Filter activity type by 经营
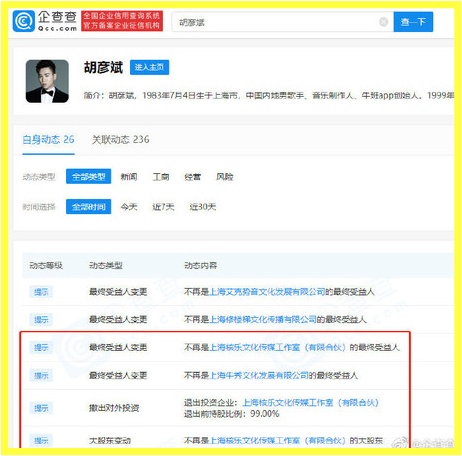Image resolution: width=462 pixels, height=456 pixels. tap(193, 176)
